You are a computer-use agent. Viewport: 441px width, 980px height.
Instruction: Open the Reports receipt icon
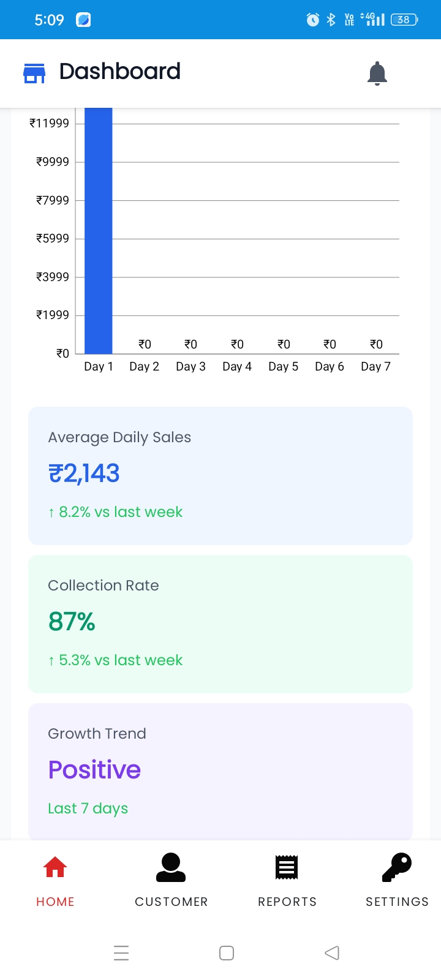(x=287, y=867)
